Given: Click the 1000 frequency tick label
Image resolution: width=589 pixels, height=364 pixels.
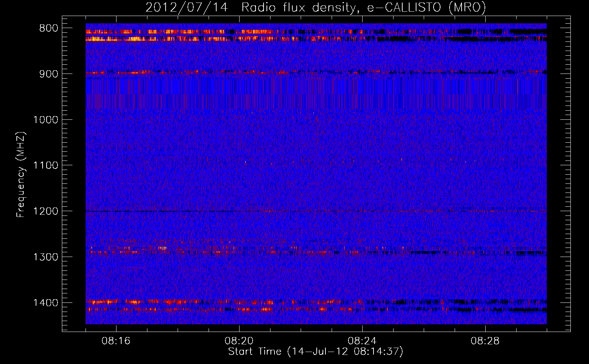Looking at the screenshot, I should click(x=46, y=120).
